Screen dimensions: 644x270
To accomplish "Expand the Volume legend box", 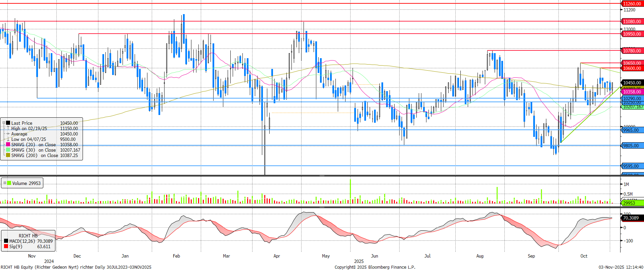I will (x=5, y=183).
